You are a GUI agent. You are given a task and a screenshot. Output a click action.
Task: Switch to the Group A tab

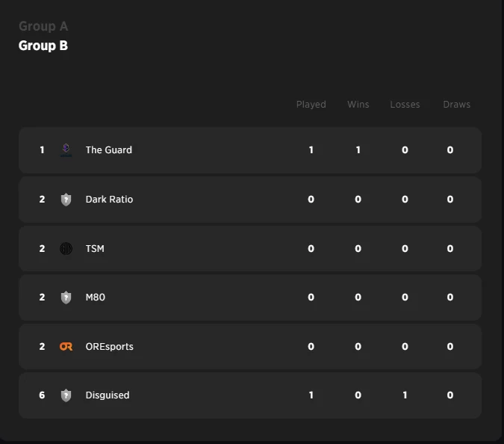43,26
